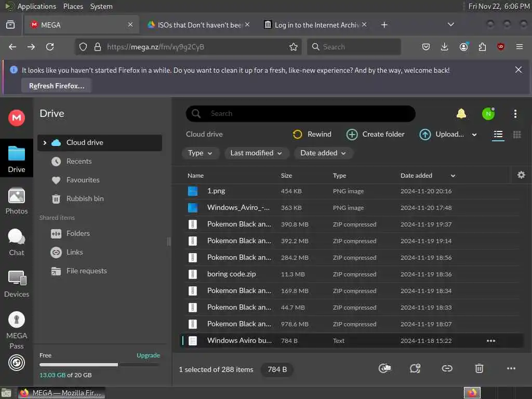Switch to the MEGA browser tab
The width and height of the screenshot is (532, 399).
pyautogui.click(x=82, y=25)
